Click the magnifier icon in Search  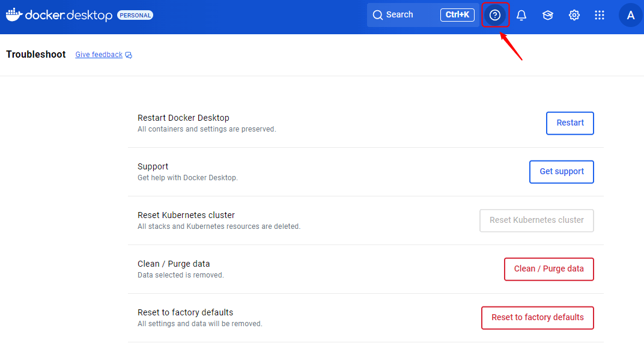(x=378, y=15)
